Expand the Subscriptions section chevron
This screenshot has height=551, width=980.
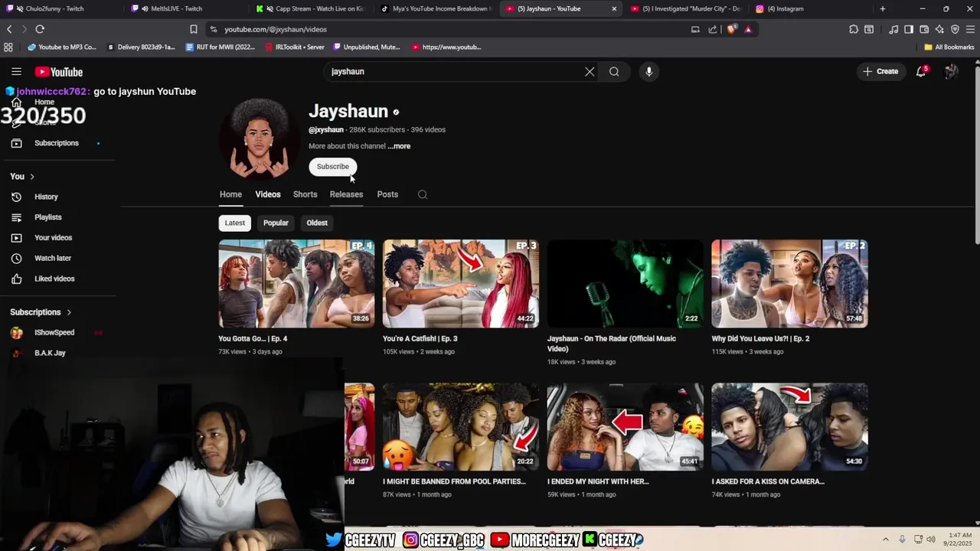click(x=69, y=312)
